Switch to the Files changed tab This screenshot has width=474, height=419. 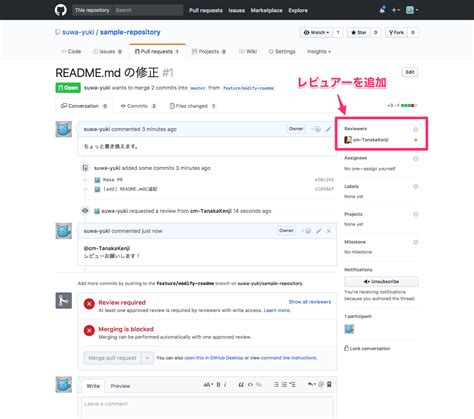click(192, 106)
